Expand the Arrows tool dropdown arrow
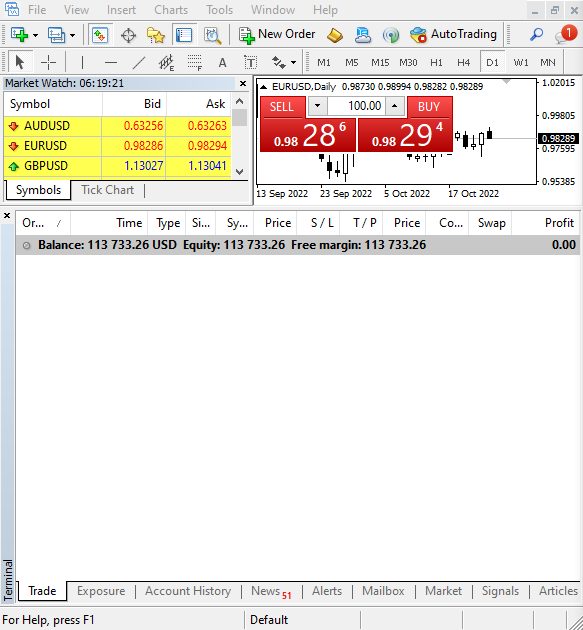This screenshot has height=630, width=583. (x=293, y=62)
